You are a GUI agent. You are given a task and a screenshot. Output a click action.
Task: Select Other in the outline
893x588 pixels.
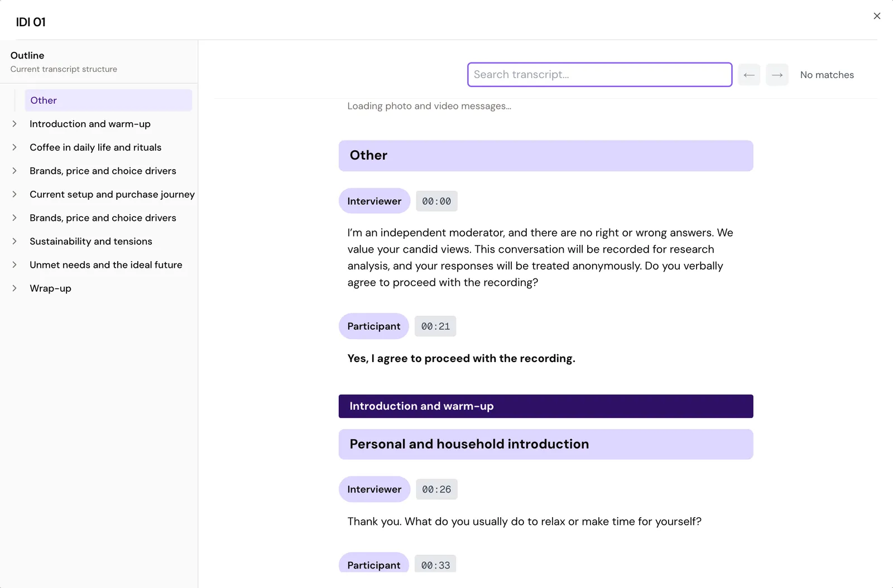pos(108,100)
